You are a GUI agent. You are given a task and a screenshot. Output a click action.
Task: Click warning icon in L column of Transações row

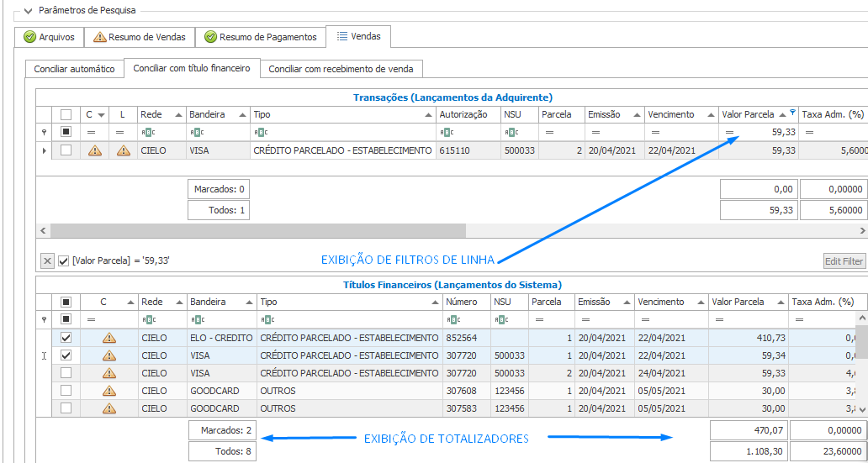(124, 150)
